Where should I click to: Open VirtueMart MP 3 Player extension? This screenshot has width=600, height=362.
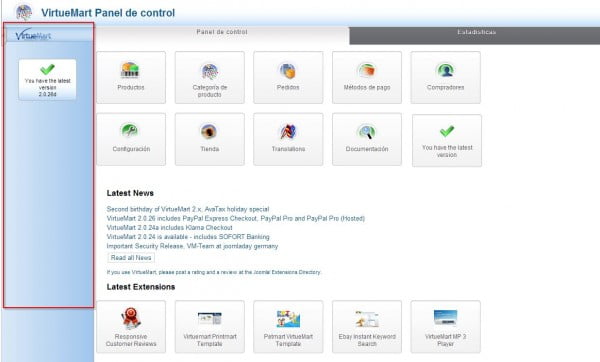tap(446, 326)
